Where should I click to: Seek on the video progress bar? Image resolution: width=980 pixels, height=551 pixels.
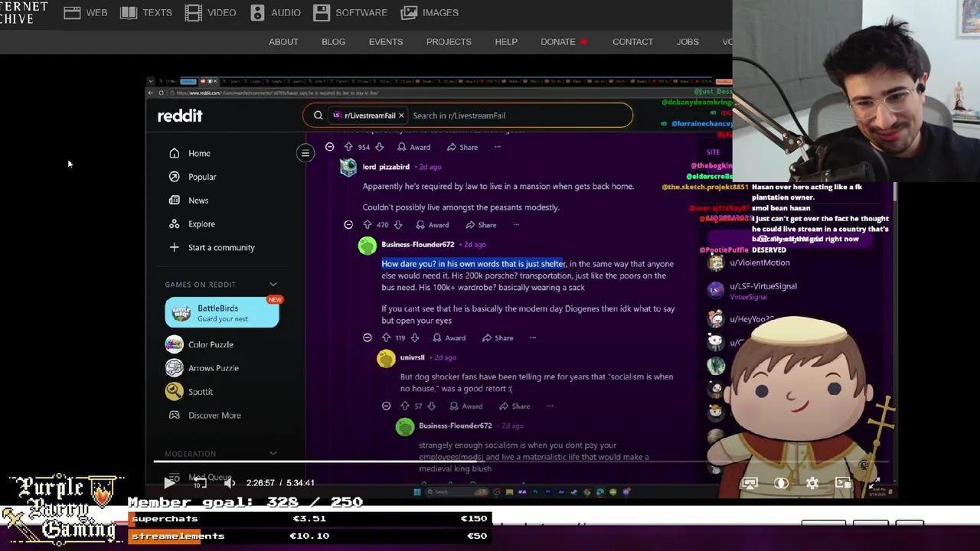[x=522, y=461]
